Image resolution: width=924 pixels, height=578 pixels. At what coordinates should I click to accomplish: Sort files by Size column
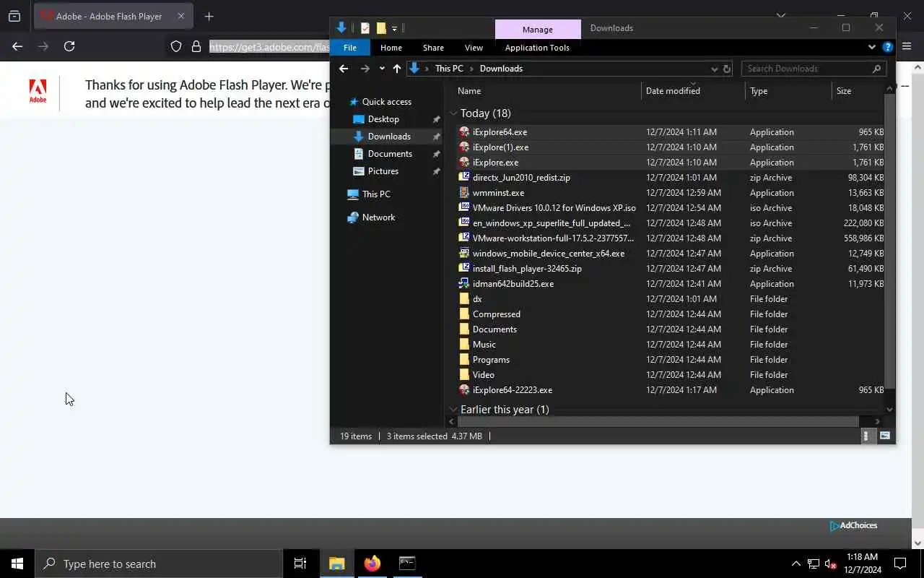click(858, 91)
